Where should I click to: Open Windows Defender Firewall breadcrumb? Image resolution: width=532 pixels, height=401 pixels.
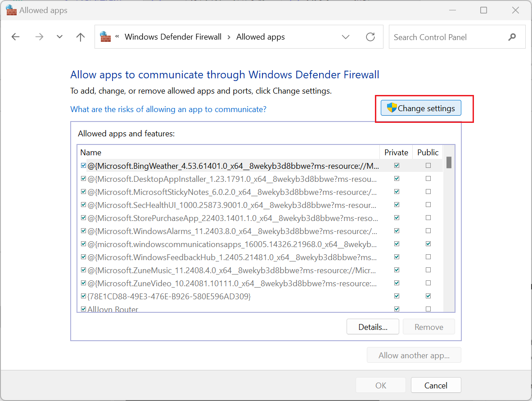click(x=173, y=36)
